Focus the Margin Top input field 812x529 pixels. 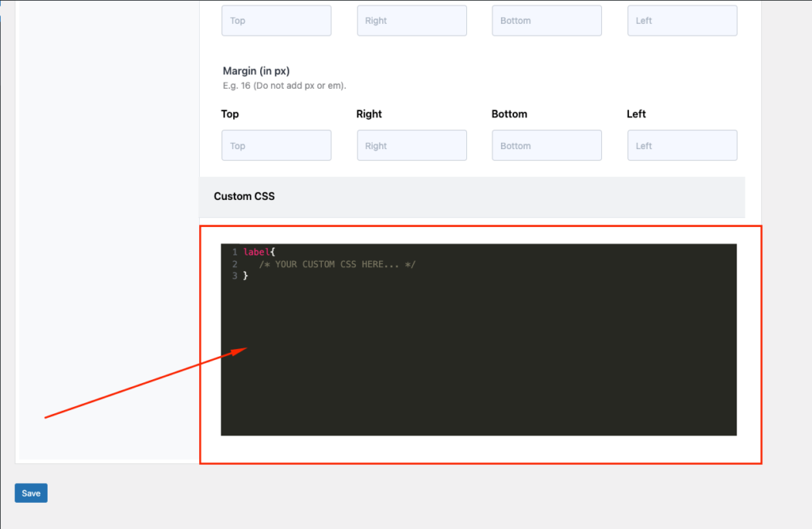tap(276, 146)
